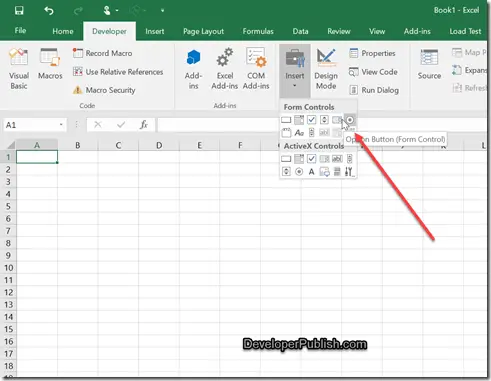The width and height of the screenshot is (491, 381).
Task: Go to the Insert ribbon tab
Action: 154,31
